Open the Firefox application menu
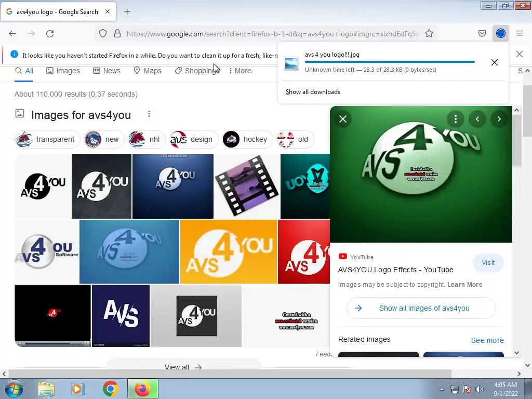 [x=520, y=33]
